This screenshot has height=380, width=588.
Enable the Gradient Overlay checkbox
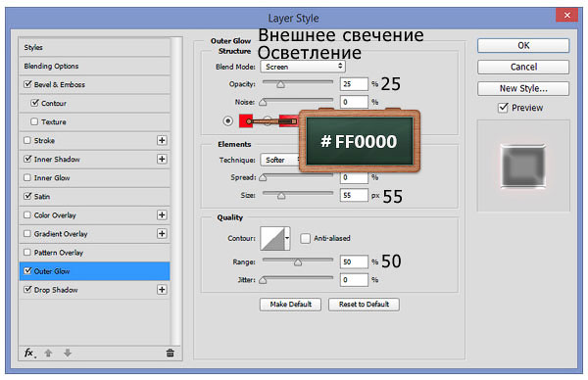(27, 233)
